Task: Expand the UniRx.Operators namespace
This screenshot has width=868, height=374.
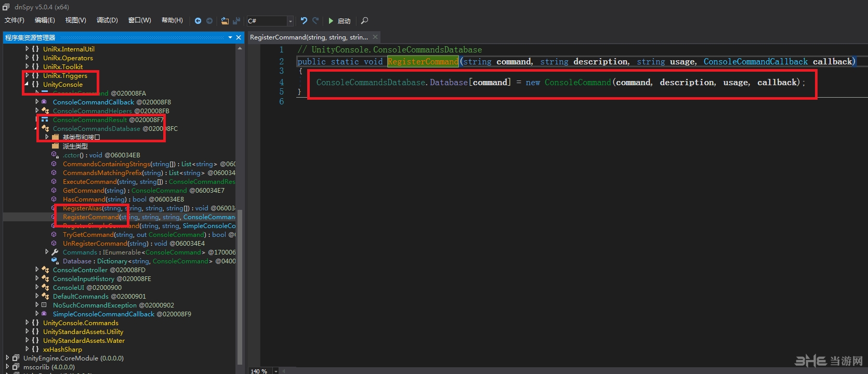Action: point(27,58)
